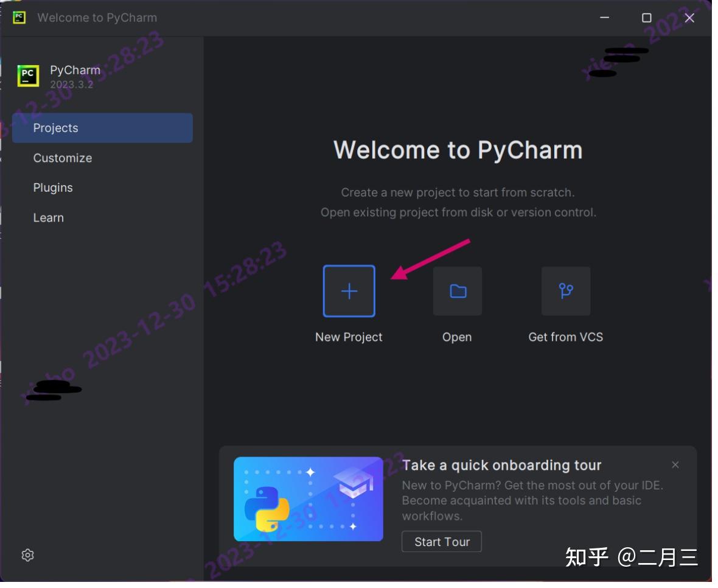Dismiss the onboarding tour banner
Image resolution: width=718 pixels, height=588 pixels.
(x=675, y=464)
